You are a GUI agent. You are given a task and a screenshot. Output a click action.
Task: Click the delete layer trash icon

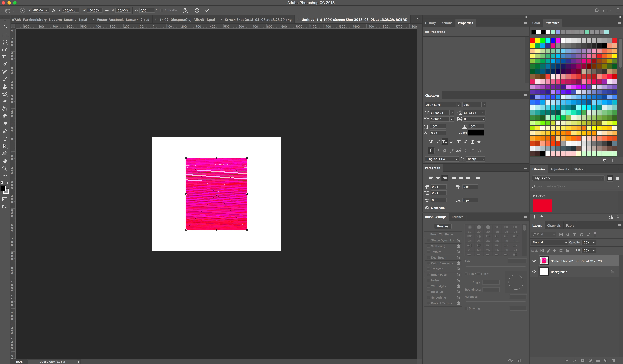tap(613, 360)
